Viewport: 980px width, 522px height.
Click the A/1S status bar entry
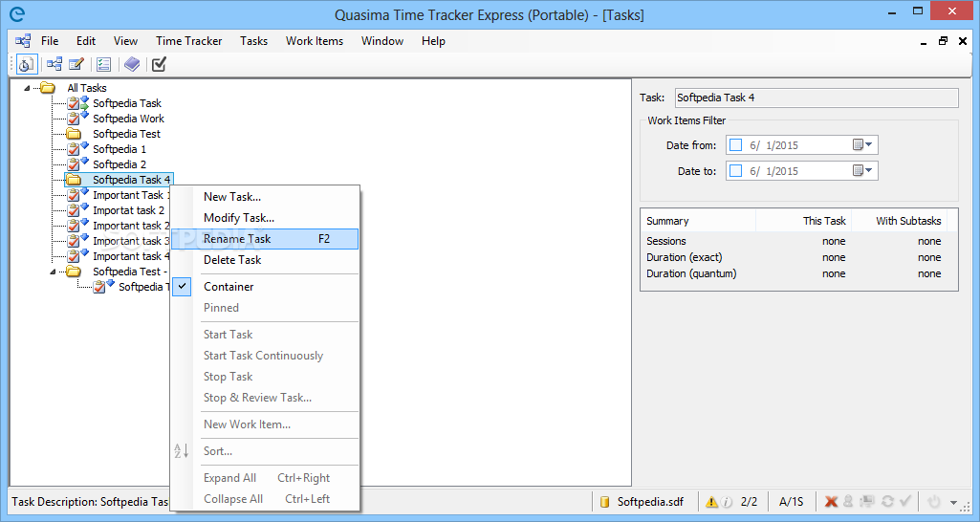click(792, 501)
